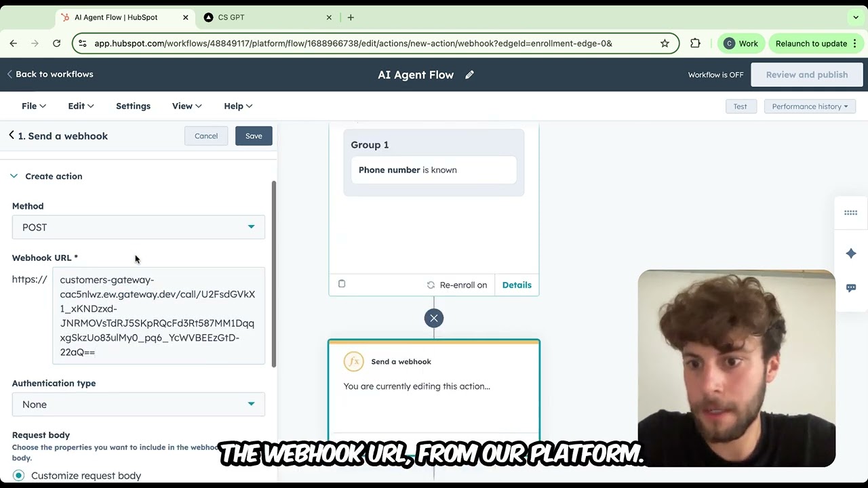868x488 pixels.
Task: Bookmark this page with the star icon
Action: point(665,43)
